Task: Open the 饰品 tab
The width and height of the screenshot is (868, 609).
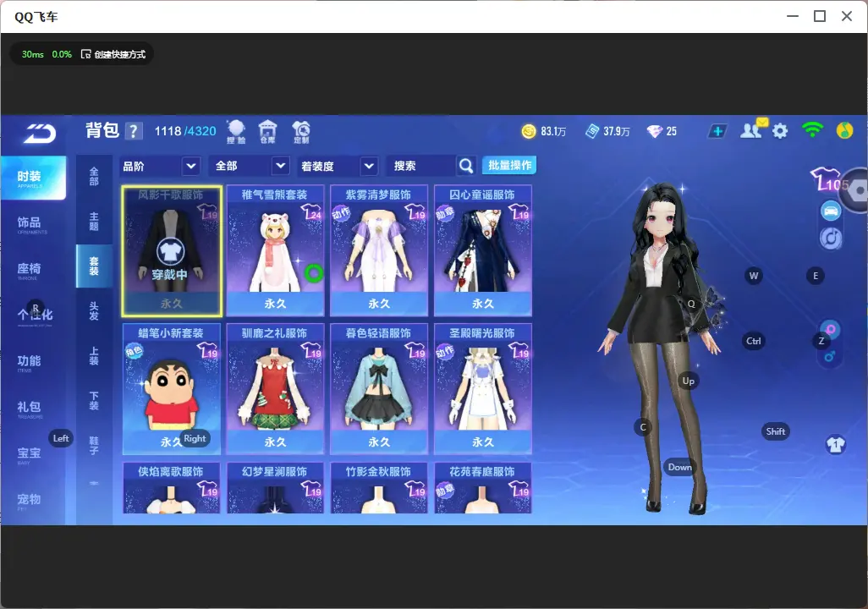Action: [x=29, y=224]
